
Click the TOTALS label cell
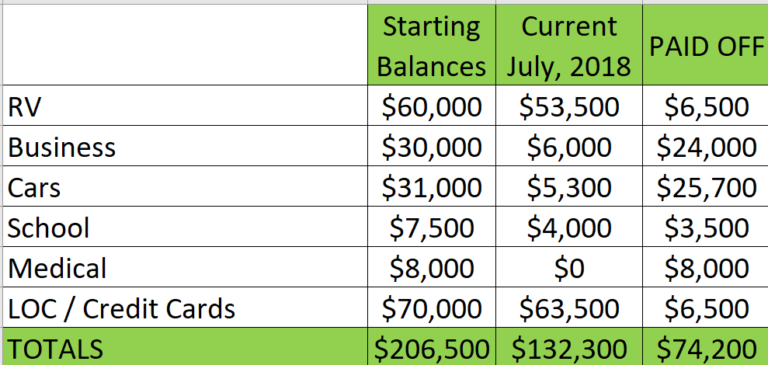[x=185, y=347]
